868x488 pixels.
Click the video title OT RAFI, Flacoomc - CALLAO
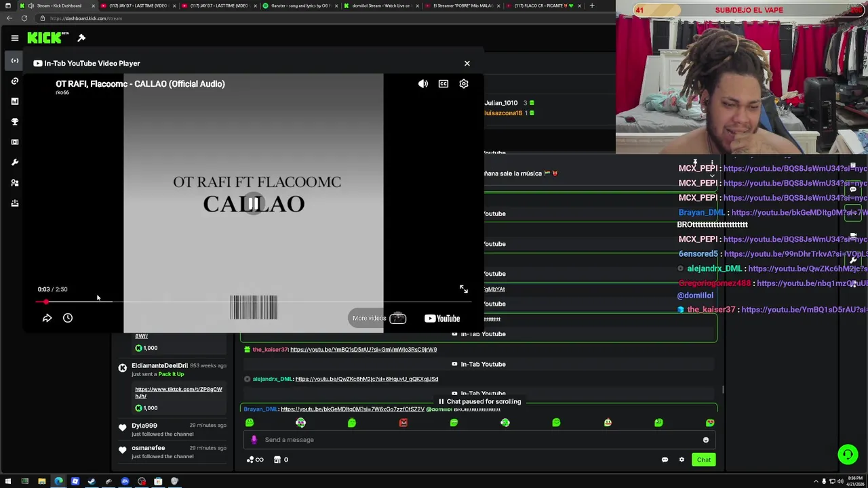click(x=140, y=84)
